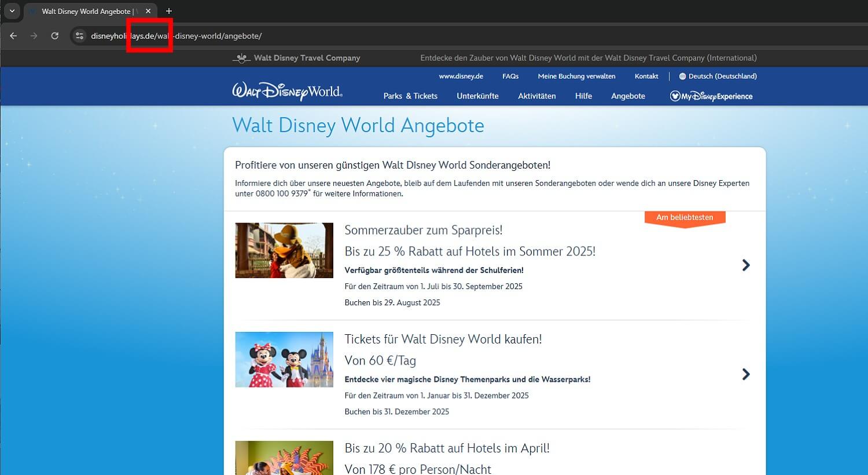The width and height of the screenshot is (868, 475).
Task: Close the Walt Disney World Angebote tab
Action: point(148,11)
